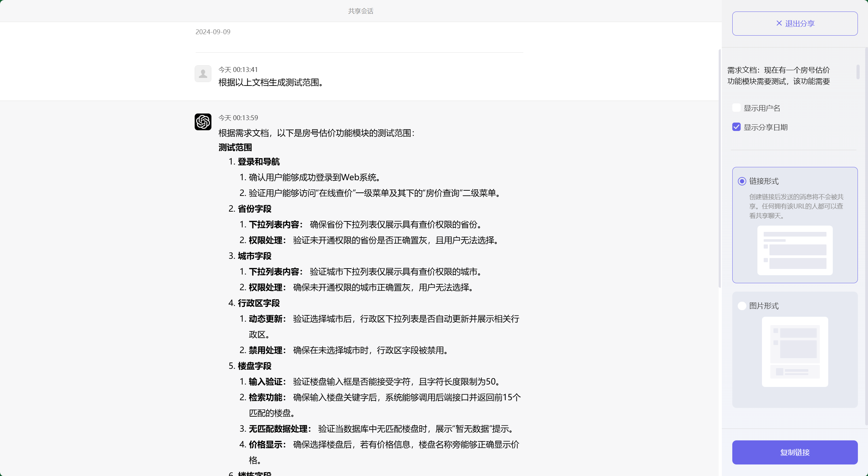Click the image format preview thumbnail
Image resolution: width=868 pixels, height=476 pixels.
pyautogui.click(x=794, y=352)
